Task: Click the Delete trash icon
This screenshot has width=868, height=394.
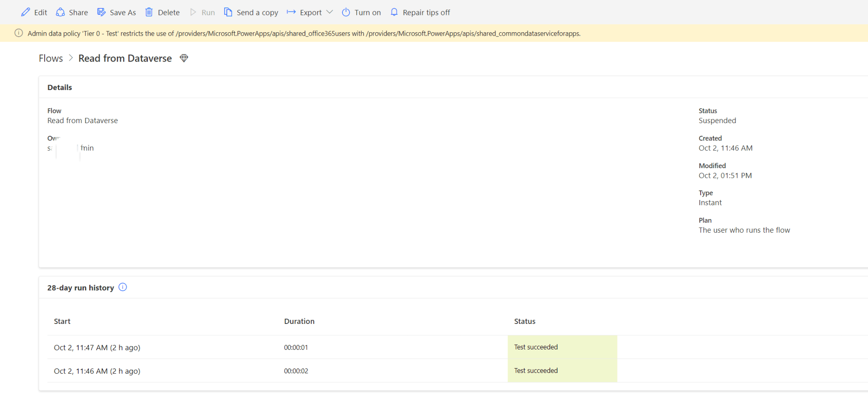Action: pyautogui.click(x=149, y=12)
